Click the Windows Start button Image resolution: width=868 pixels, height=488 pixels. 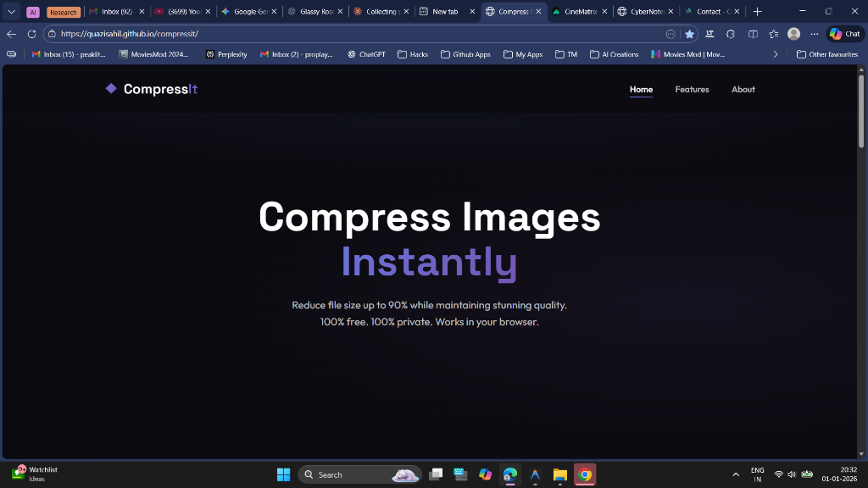tap(283, 474)
